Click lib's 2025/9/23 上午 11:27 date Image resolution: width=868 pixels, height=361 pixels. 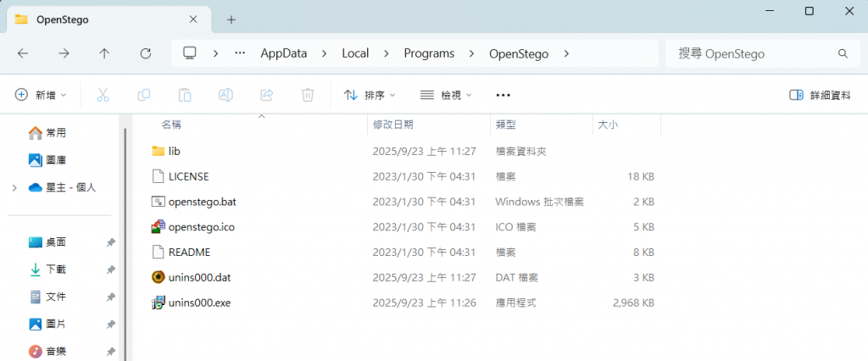pyautogui.click(x=424, y=151)
